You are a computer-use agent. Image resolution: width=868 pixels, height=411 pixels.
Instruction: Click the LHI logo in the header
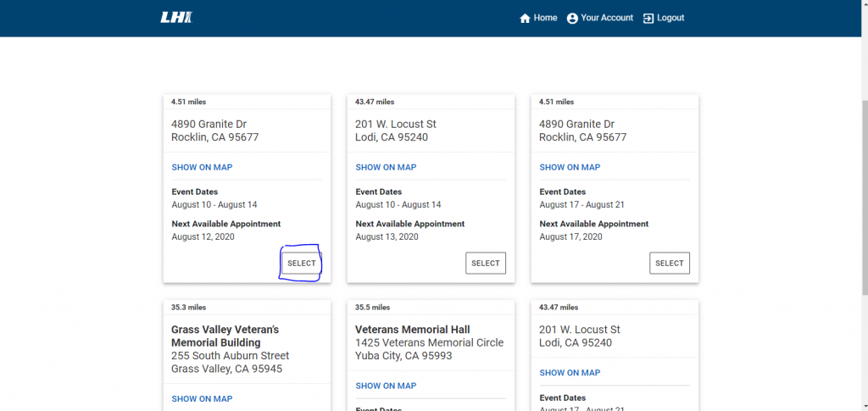point(176,18)
